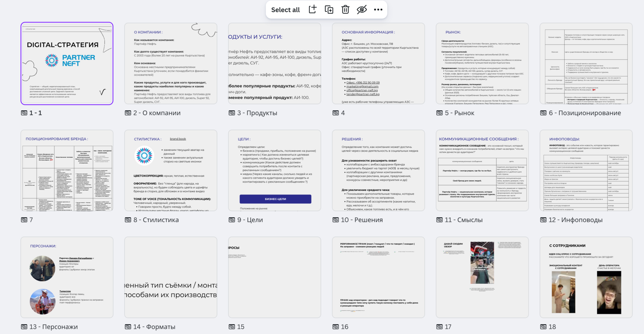Screen dimensions: 644x334
Task: Click the page icon beside '8 - Стилистика'
Action: pyautogui.click(x=128, y=220)
